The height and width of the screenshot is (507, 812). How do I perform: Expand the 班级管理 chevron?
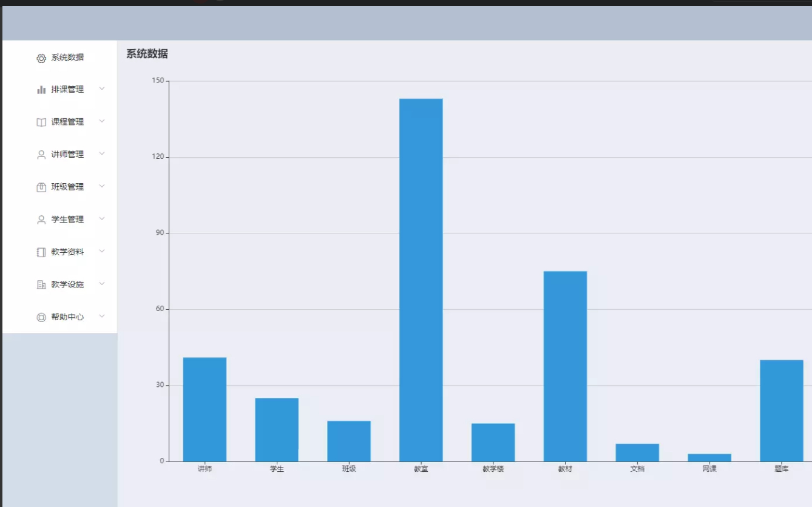102,186
